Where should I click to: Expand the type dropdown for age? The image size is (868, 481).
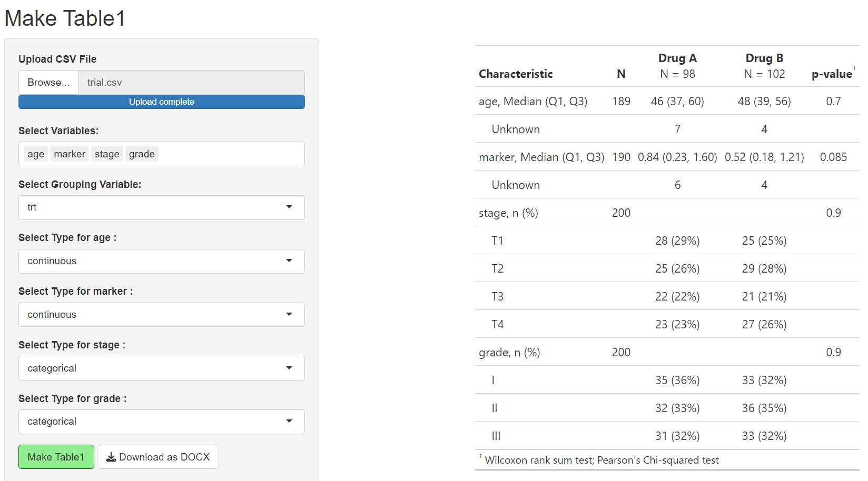[161, 261]
